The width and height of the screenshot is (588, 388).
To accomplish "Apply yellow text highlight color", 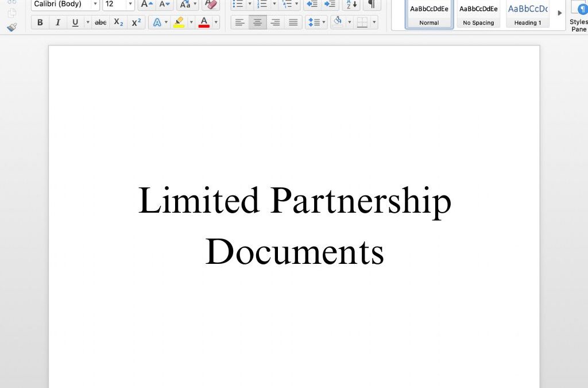I will point(179,22).
